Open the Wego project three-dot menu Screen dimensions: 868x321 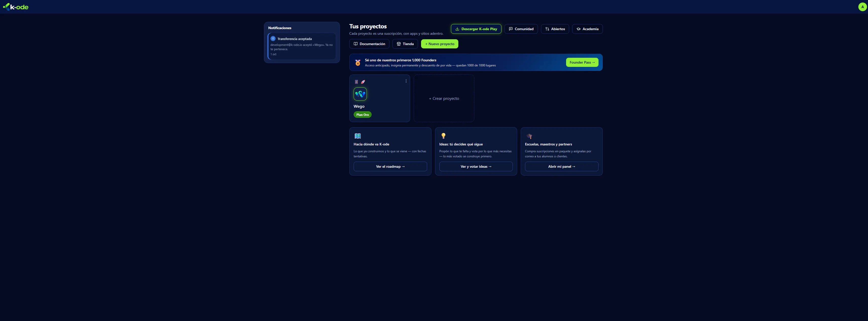click(406, 81)
